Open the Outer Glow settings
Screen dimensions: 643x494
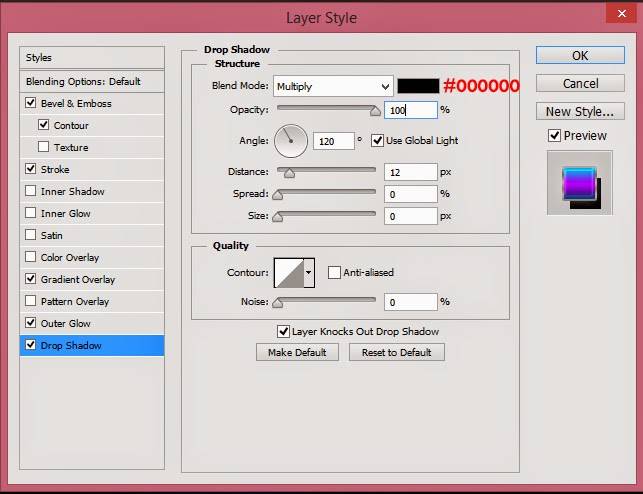pos(66,323)
